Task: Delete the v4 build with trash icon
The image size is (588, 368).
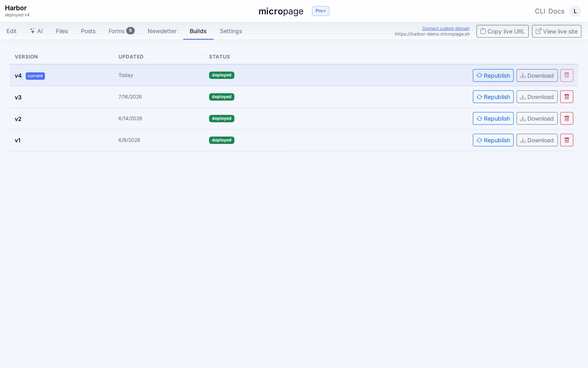Action: pyautogui.click(x=567, y=75)
